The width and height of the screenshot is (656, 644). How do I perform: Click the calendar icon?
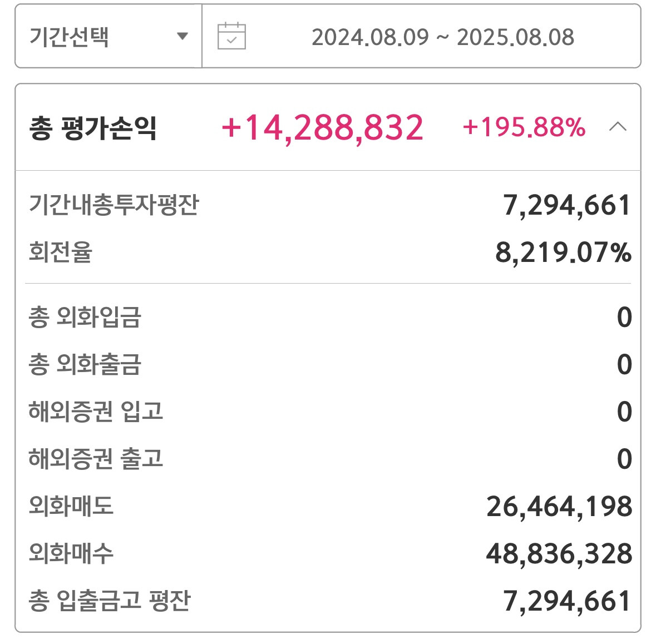(231, 37)
